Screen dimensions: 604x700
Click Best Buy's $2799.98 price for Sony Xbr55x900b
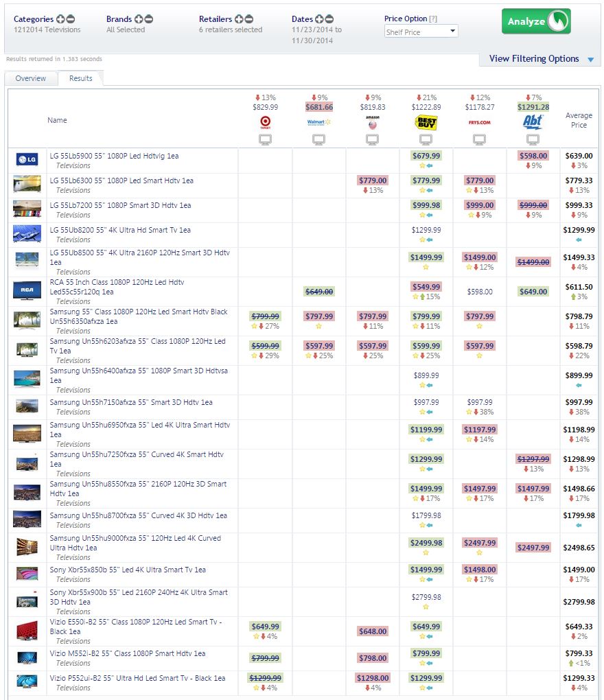426,597
